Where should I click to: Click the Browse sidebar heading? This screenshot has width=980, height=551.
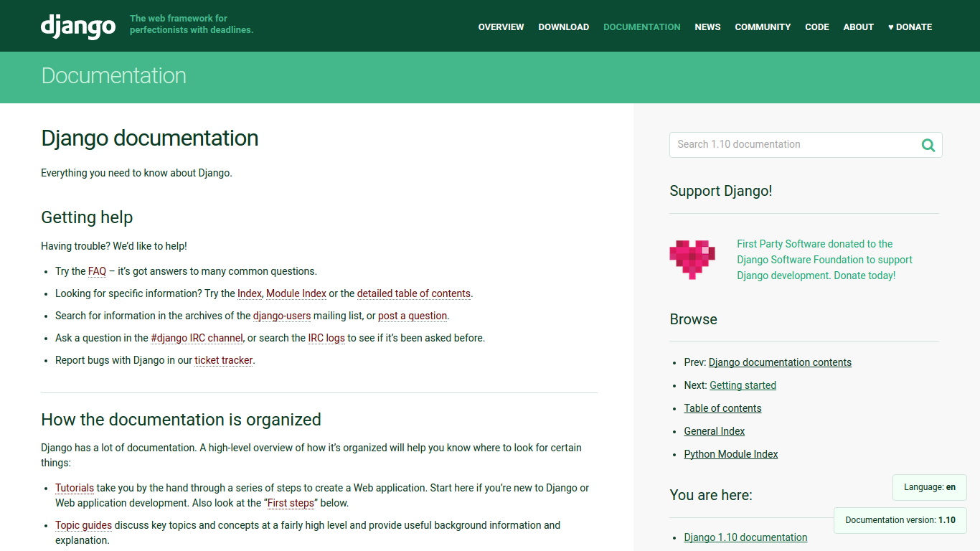(x=693, y=319)
